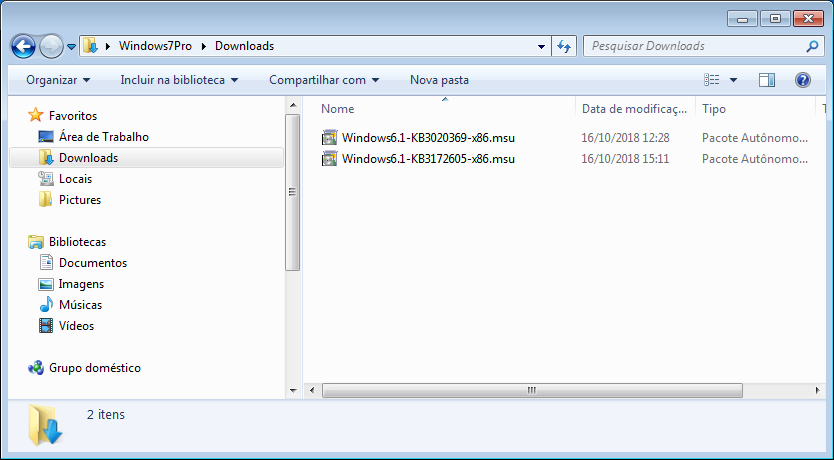Click the Documentos library icon
This screenshot has height=460, width=834.
[46, 263]
